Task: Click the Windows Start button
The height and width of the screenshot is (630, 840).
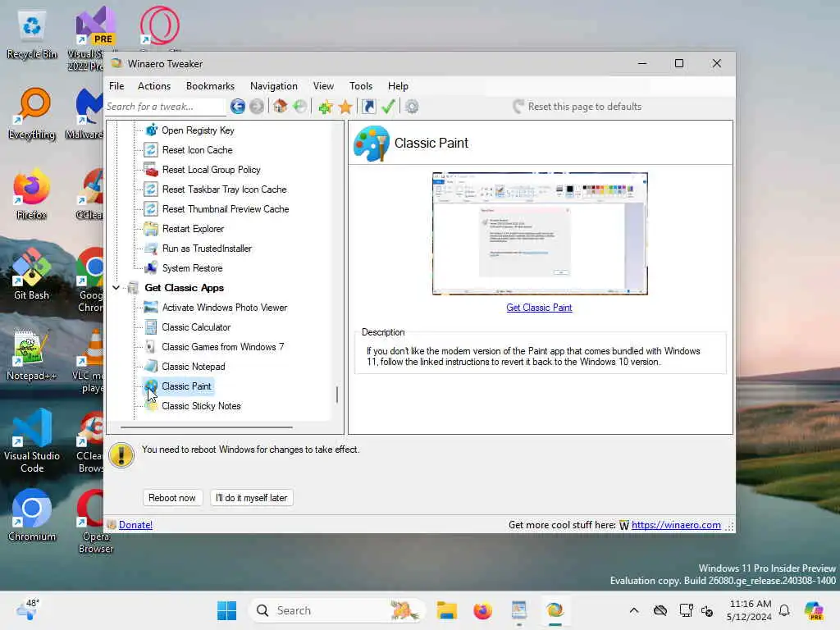Action: point(227,610)
